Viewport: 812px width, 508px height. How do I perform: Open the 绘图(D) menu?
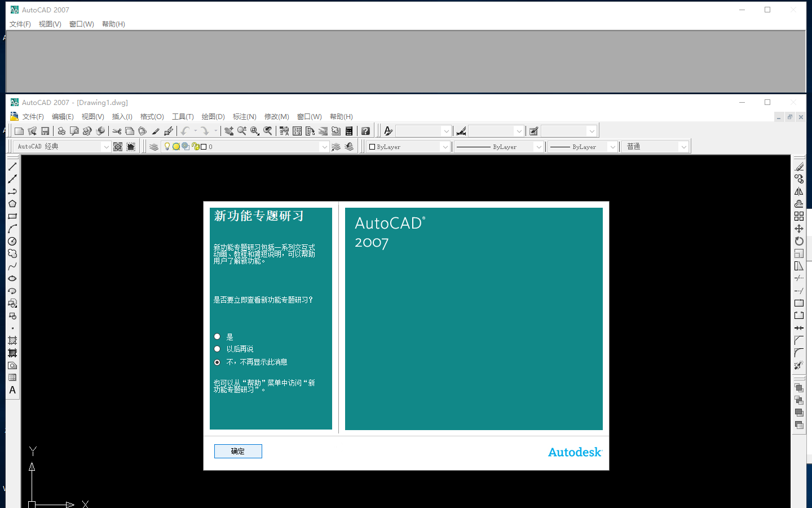click(x=213, y=117)
